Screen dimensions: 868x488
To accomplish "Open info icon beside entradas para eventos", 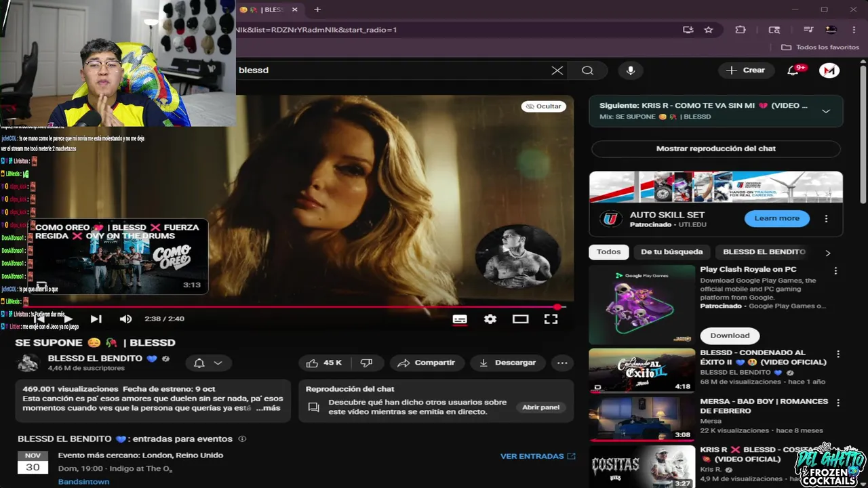I will pyautogui.click(x=242, y=439).
